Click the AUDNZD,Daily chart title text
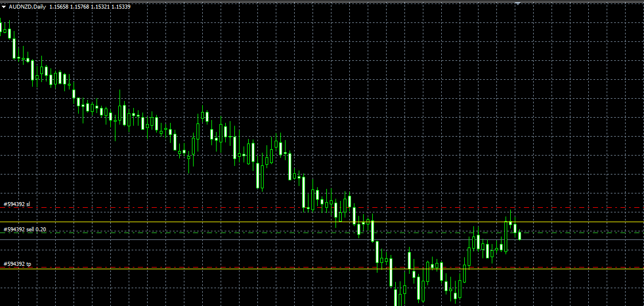Screen dimensions: 644x306 27,7
